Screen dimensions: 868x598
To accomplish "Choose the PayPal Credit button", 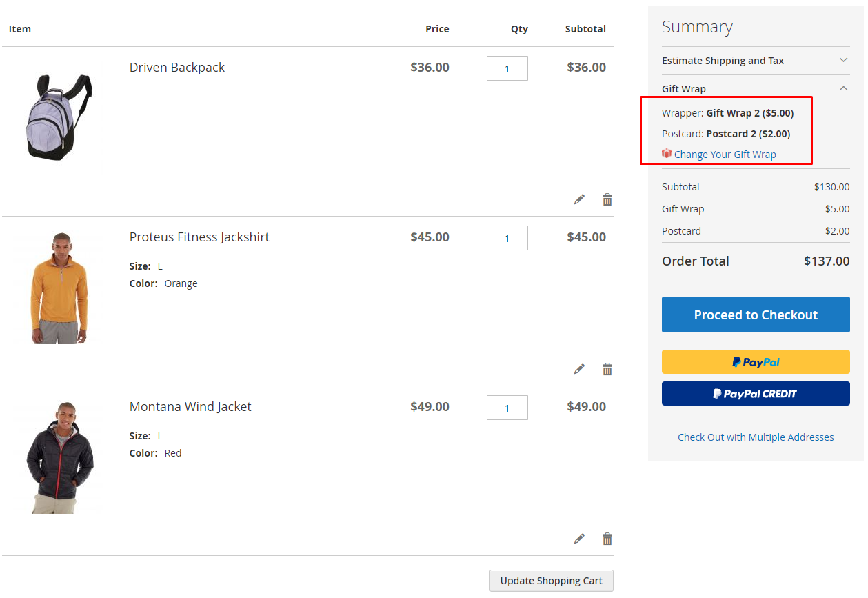I will coord(756,394).
